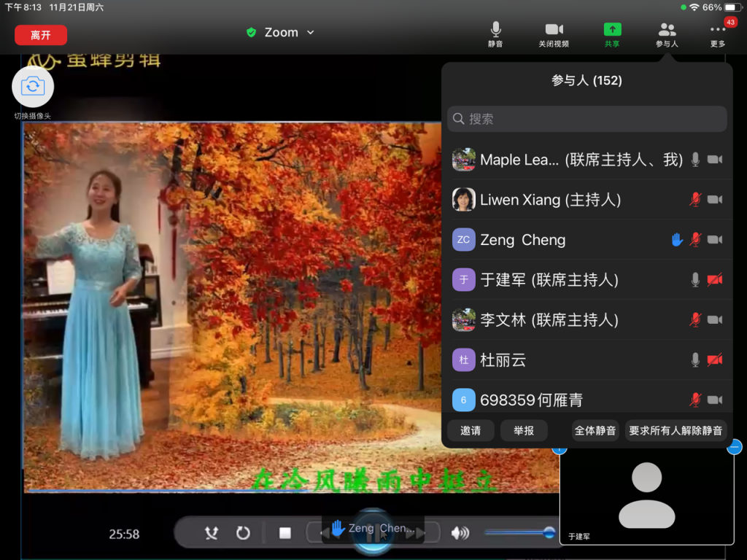The image size is (747, 560).
Task: Minimize self-view with blue minus icon
Action: coord(734,447)
